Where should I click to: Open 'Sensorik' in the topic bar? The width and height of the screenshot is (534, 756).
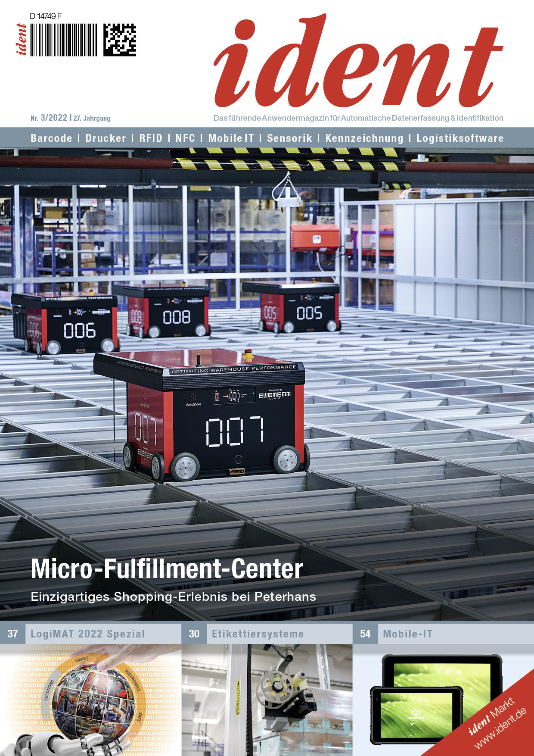click(x=289, y=138)
